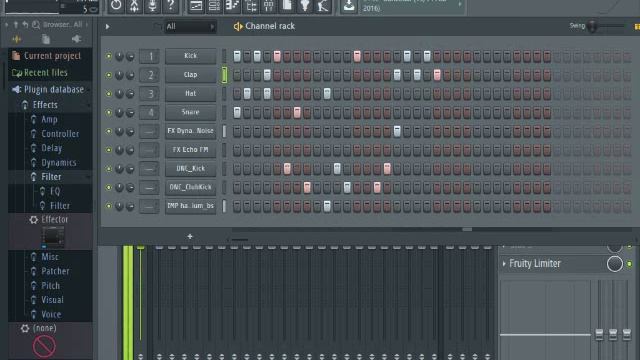Toggle Fruity Limiter enable LED
Viewport: 640px width, 360px height.
629,264
